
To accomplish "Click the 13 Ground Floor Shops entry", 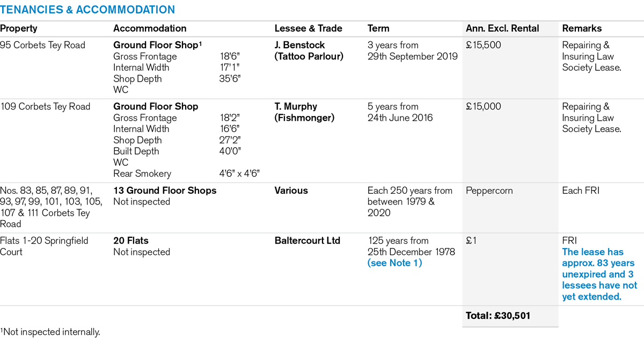I will 165,191.
